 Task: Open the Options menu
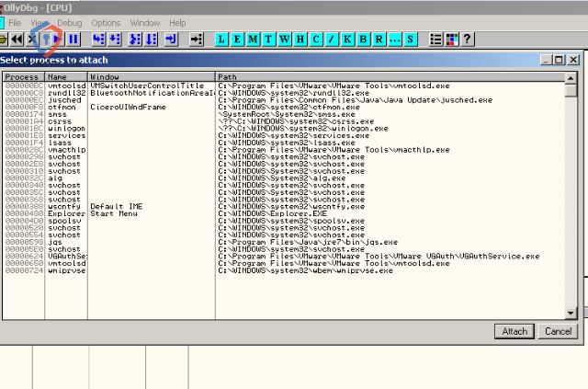tap(106, 22)
